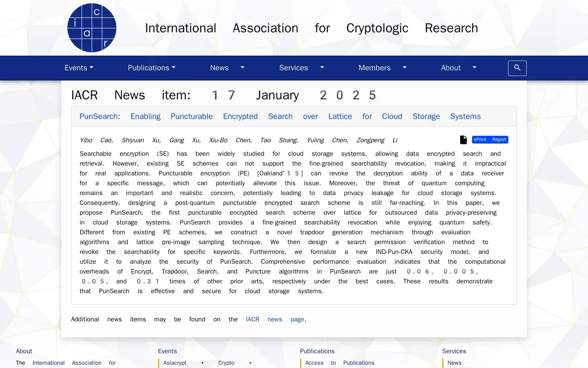Click the author list starting Yibo Cao
Image resolution: width=588 pixels, height=368 pixels.
239,140
